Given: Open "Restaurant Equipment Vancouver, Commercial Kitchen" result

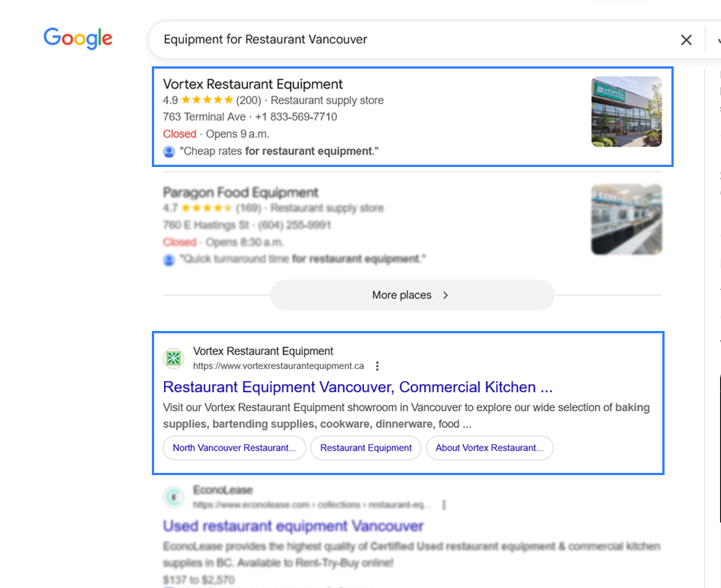Looking at the screenshot, I should (x=357, y=387).
